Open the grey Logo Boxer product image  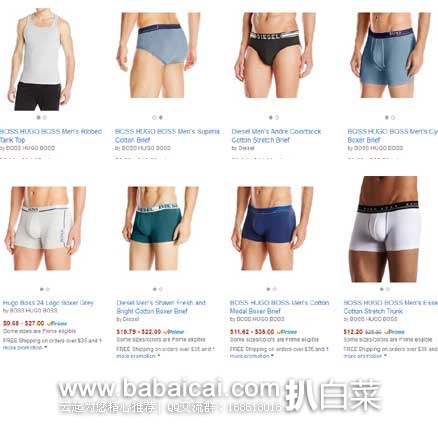[x=43, y=228]
